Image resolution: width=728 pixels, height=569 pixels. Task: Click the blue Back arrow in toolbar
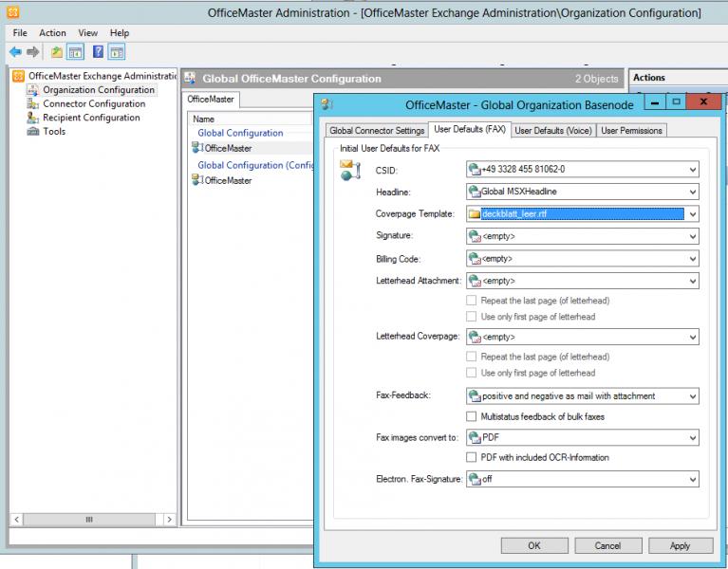[x=15, y=51]
